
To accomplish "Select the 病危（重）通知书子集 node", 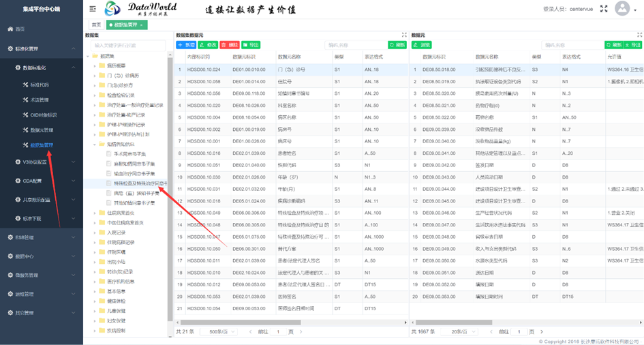I will (x=133, y=193).
